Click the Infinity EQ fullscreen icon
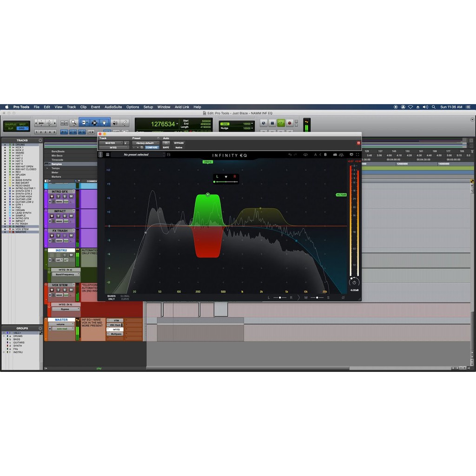476x476 pixels. tap(357, 154)
